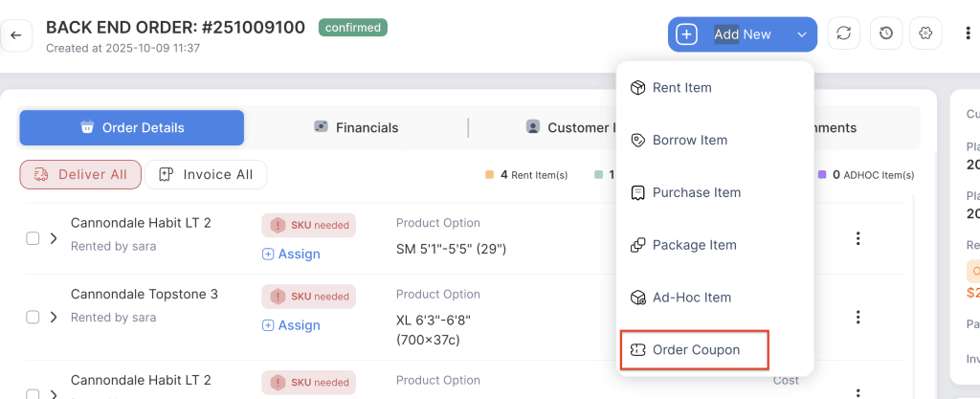This screenshot has width=980, height=399.
Task: Select Rent Item in the dropdown
Action: (681, 88)
